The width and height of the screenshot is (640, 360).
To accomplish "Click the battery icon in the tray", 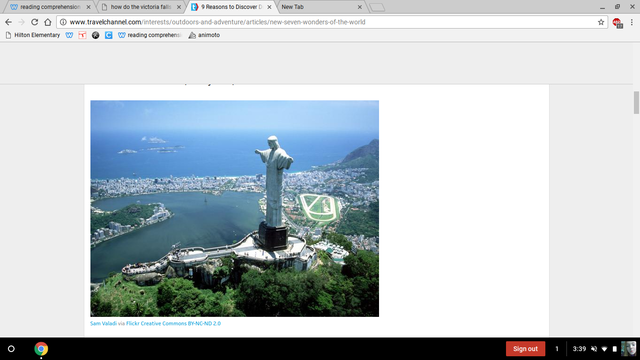I will point(614,349).
